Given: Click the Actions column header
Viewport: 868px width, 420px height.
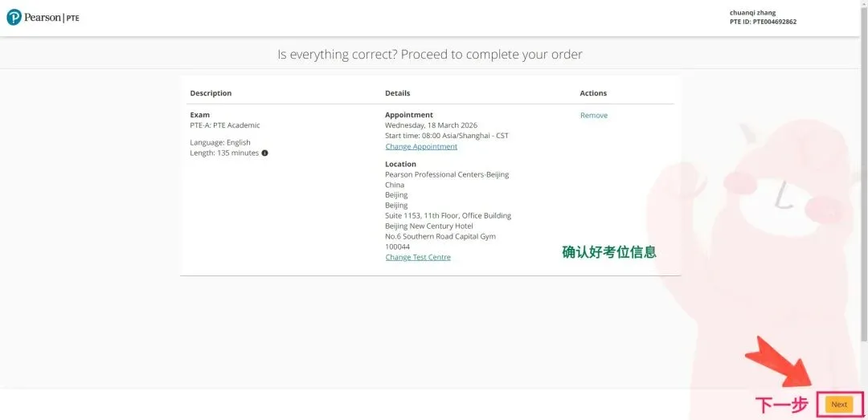Looking at the screenshot, I should (x=593, y=93).
